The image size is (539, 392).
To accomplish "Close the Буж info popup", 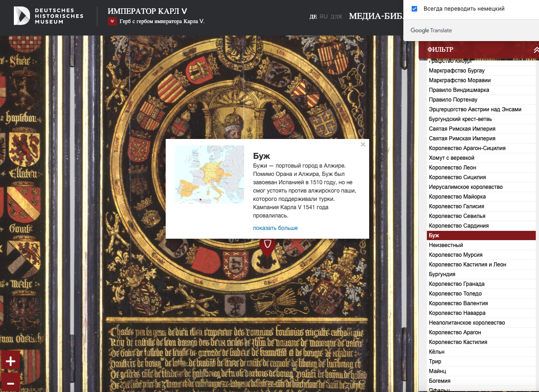I will pos(363,145).
